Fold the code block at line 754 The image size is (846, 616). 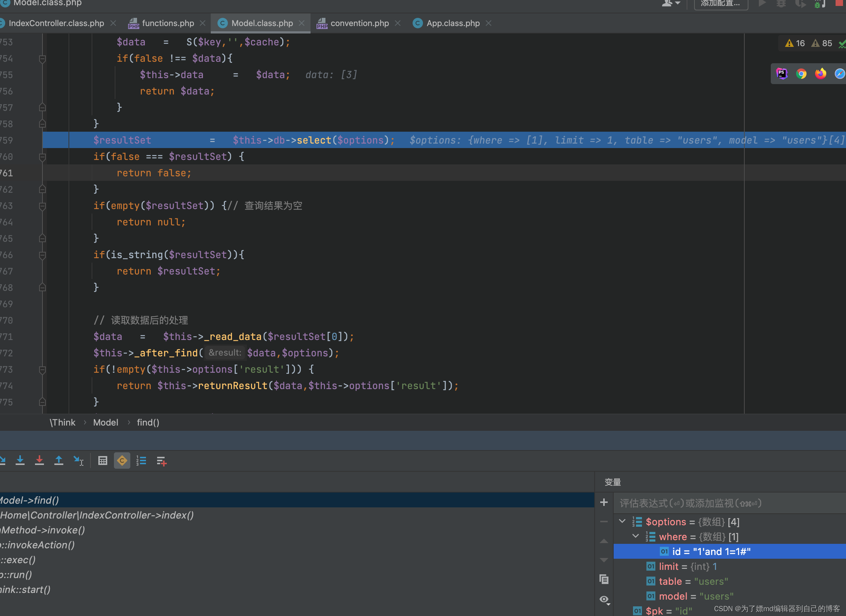pyautogui.click(x=42, y=58)
